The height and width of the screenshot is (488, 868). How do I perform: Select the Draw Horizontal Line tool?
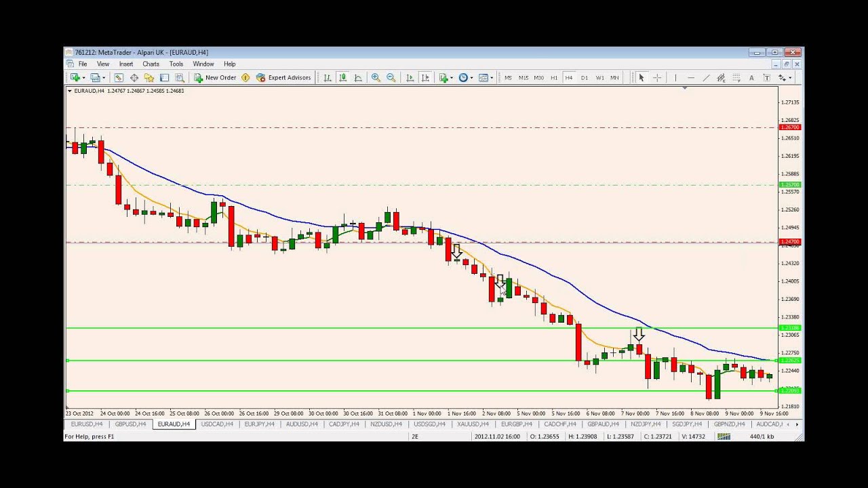(691, 78)
